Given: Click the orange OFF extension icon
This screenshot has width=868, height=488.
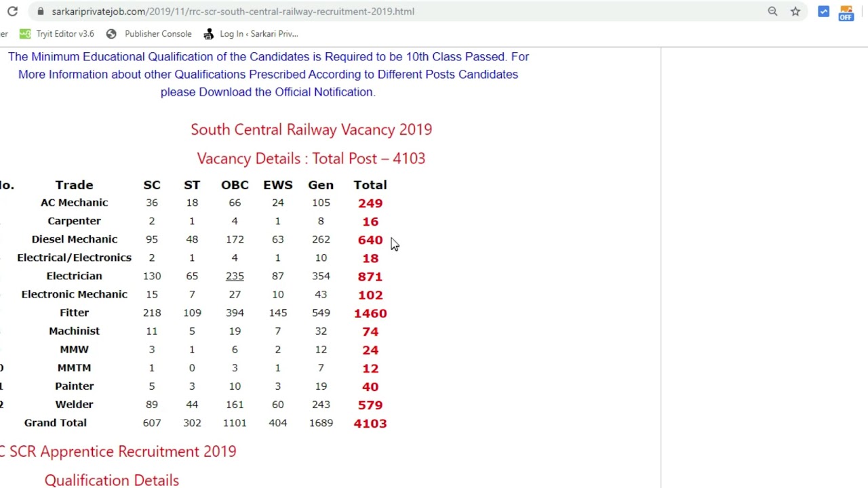Looking at the screenshot, I should pyautogui.click(x=846, y=13).
